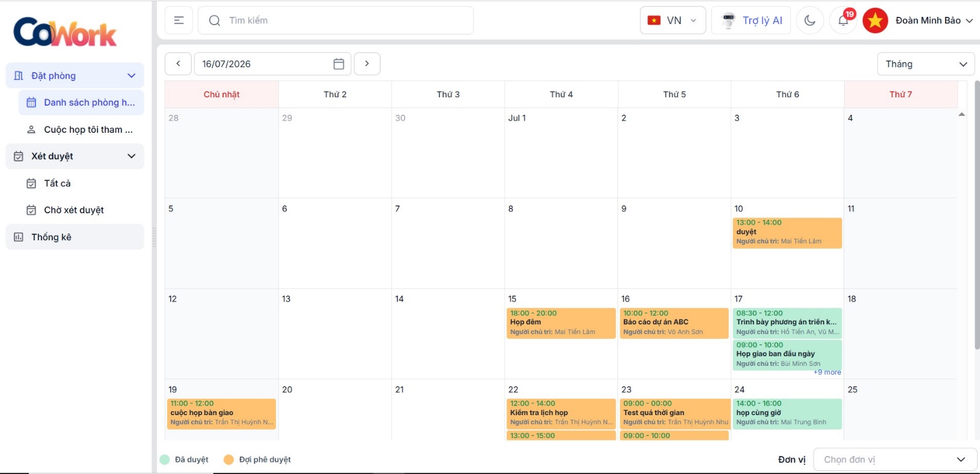Go to the next month arrow

(x=367, y=64)
